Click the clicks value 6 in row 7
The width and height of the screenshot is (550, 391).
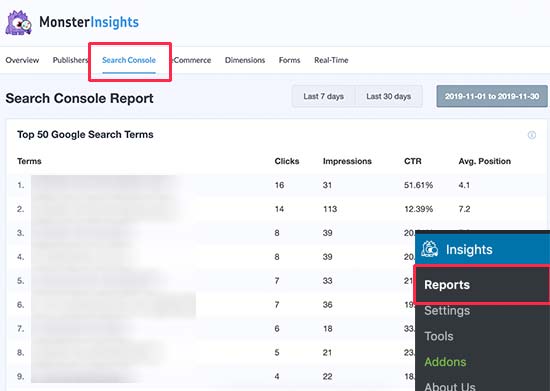pyautogui.click(x=277, y=329)
